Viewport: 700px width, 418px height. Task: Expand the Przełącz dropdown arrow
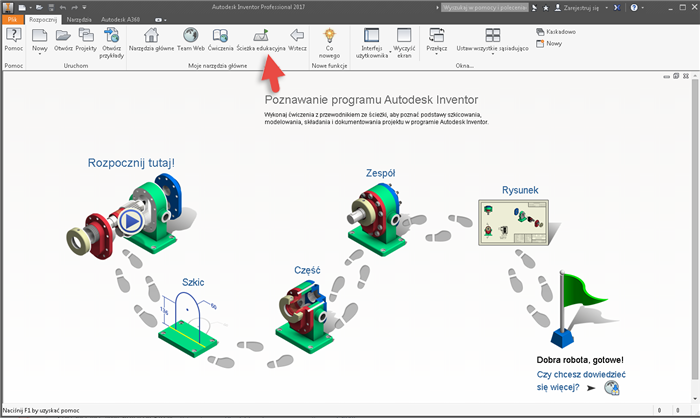tap(436, 54)
